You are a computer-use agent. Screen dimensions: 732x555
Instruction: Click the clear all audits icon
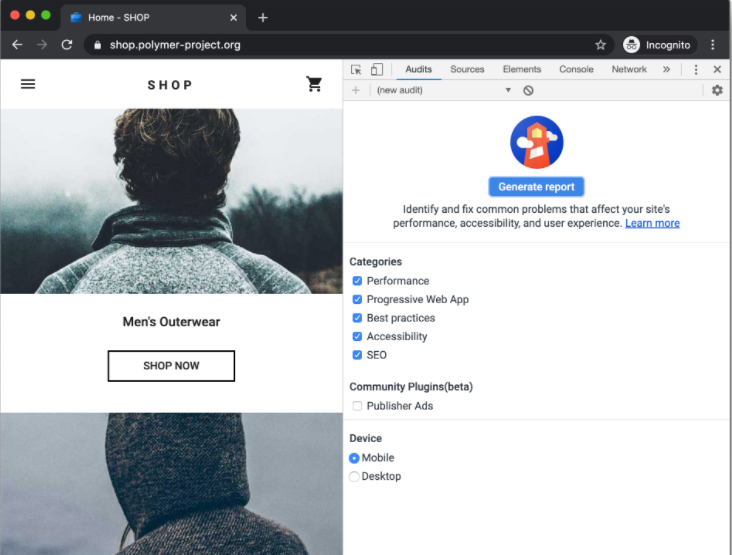[528, 91]
